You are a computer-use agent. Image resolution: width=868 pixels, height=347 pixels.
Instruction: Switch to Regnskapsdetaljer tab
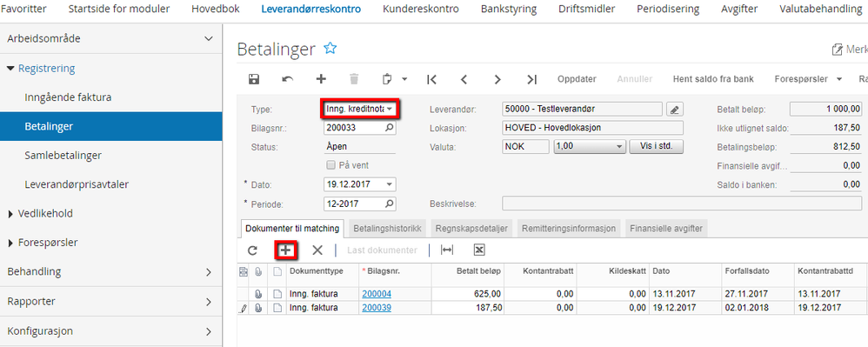pyautogui.click(x=471, y=228)
